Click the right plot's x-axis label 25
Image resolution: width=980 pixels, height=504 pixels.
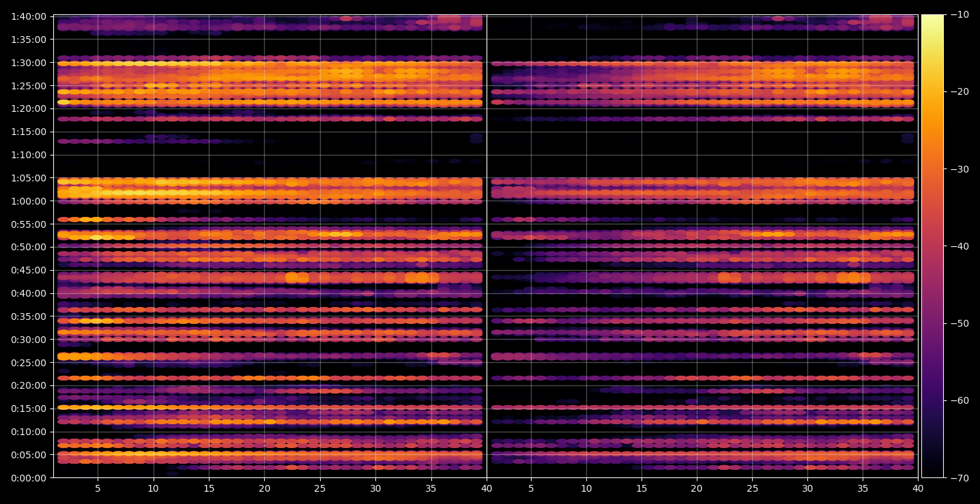point(752,488)
